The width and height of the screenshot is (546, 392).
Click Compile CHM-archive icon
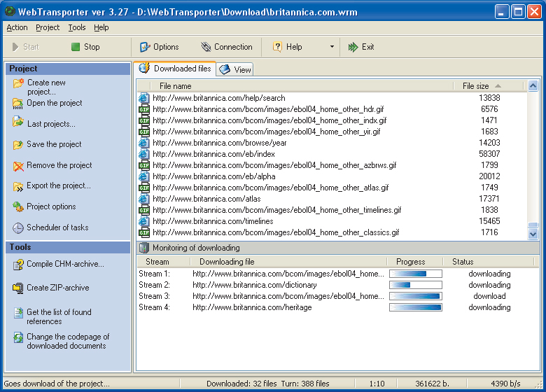(18, 265)
